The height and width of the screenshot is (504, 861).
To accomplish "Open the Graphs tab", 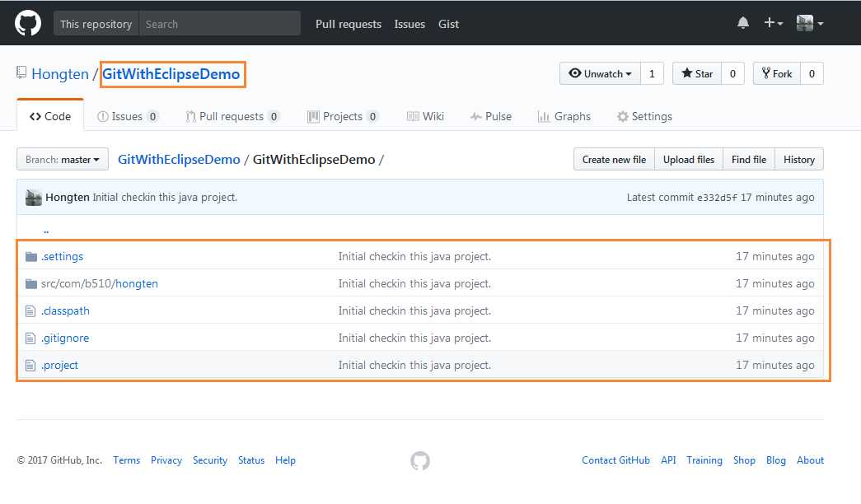I will click(x=564, y=116).
